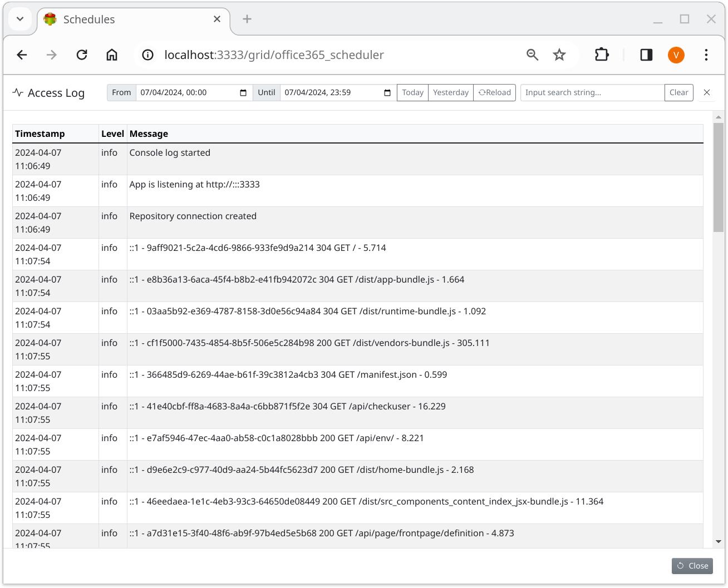Viewport: 728px width, 588px height.
Task: Open the browser three-dot menu
Action: click(x=706, y=55)
